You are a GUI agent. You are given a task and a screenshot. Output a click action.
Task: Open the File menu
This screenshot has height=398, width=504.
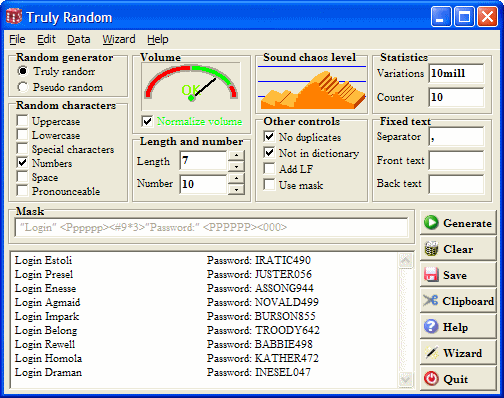pos(17,39)
